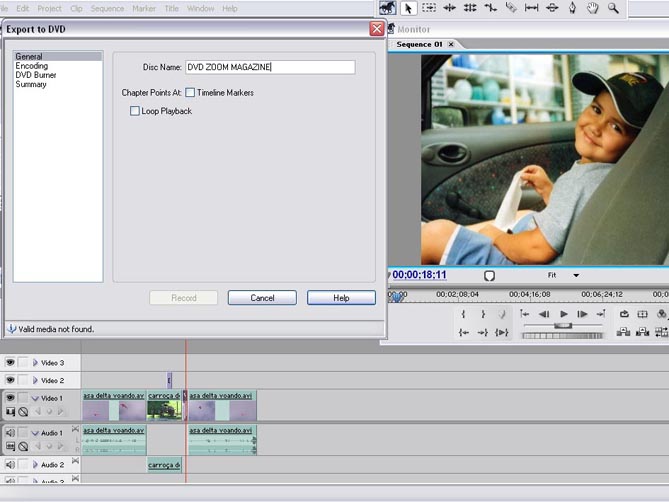Select the Pen tool
The height and width of the screenshot is (502, 669).
click(572, 8)
